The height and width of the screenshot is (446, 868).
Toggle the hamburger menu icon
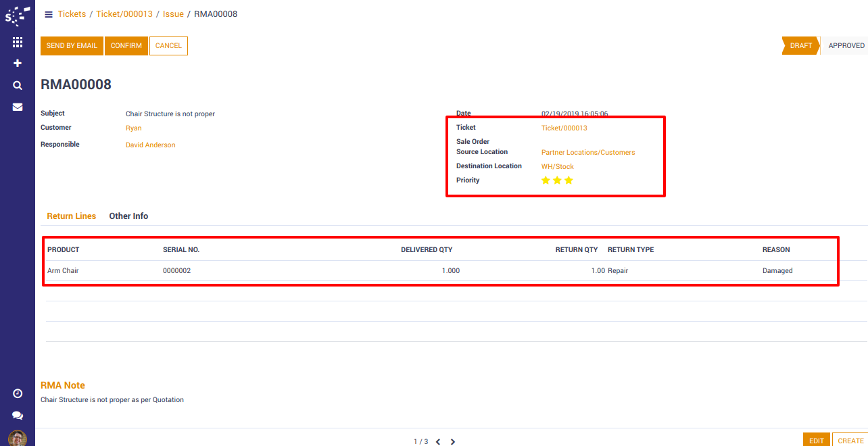pyautogui.click(x=49, y=14)
